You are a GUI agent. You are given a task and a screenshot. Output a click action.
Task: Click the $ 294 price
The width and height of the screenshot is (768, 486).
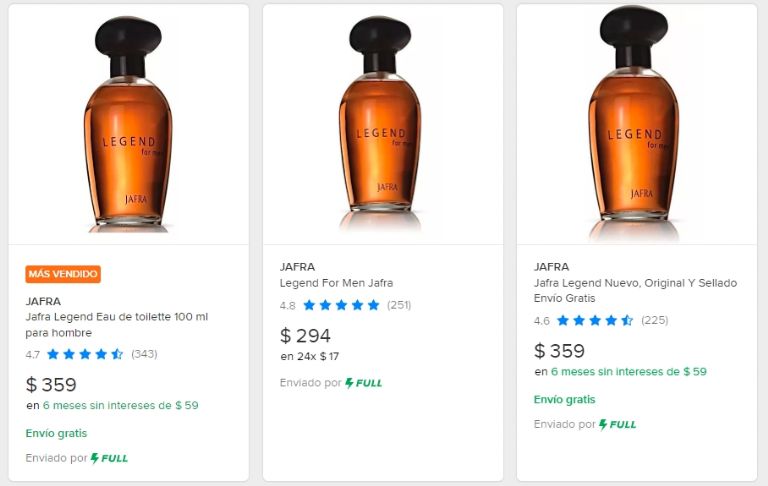(305, 336)
